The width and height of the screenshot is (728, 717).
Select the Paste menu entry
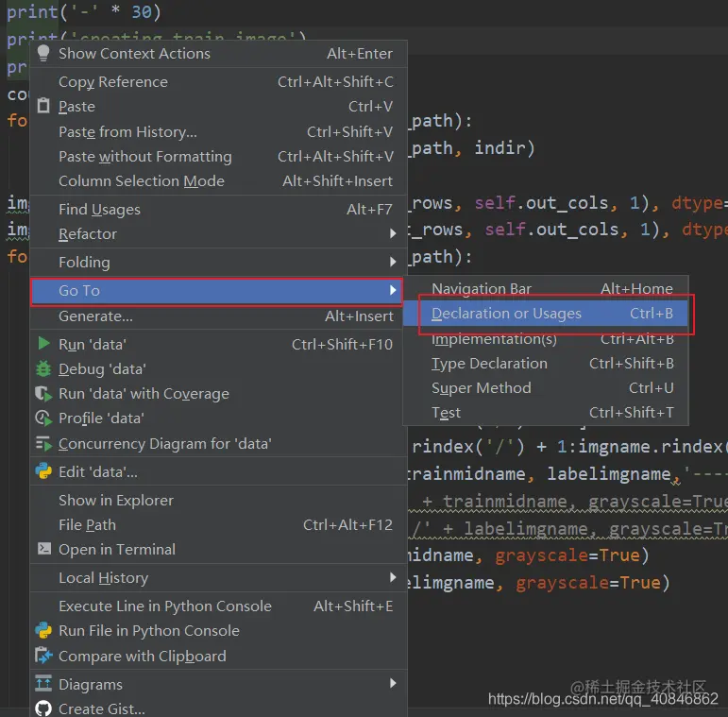[x=219, y=107]
